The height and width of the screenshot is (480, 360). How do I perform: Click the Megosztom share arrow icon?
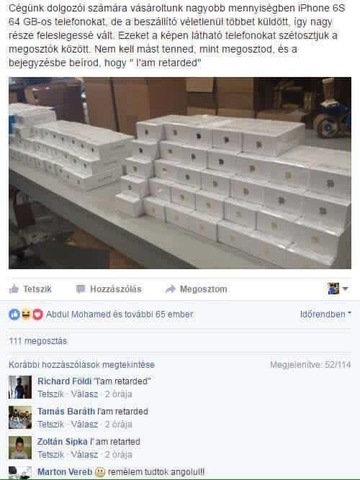[x=170, y=289]
